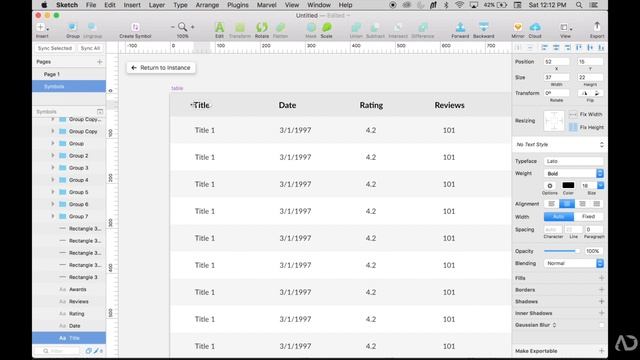640x360 pixels.
Task: Add a new page with plus icon
Action: coord(100,62)
